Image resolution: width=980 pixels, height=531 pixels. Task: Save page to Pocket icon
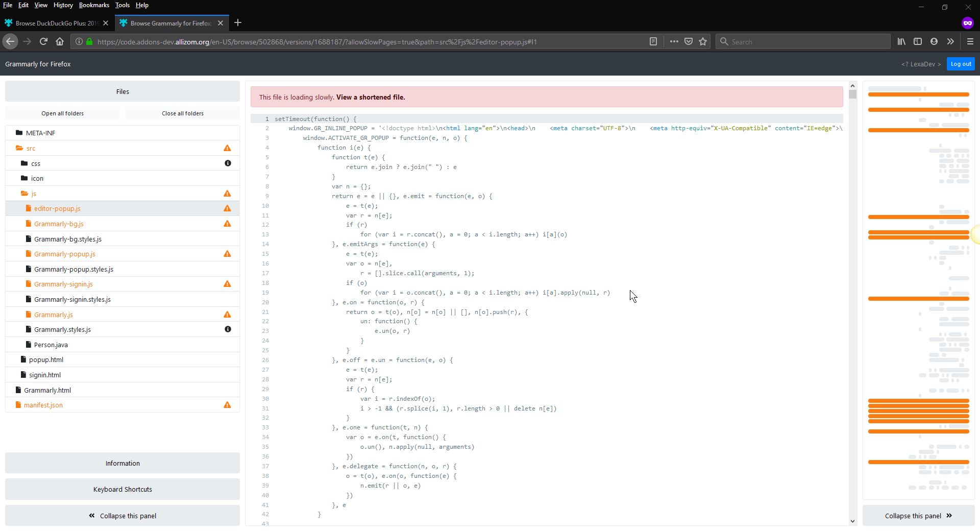[x=689, y=42]
